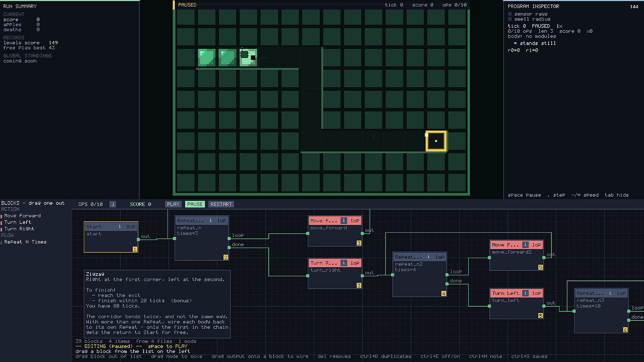Image resolution: width=644 pixels, height=362 pixels.
Task: Select the Turn Left block header
Action: 517,293
